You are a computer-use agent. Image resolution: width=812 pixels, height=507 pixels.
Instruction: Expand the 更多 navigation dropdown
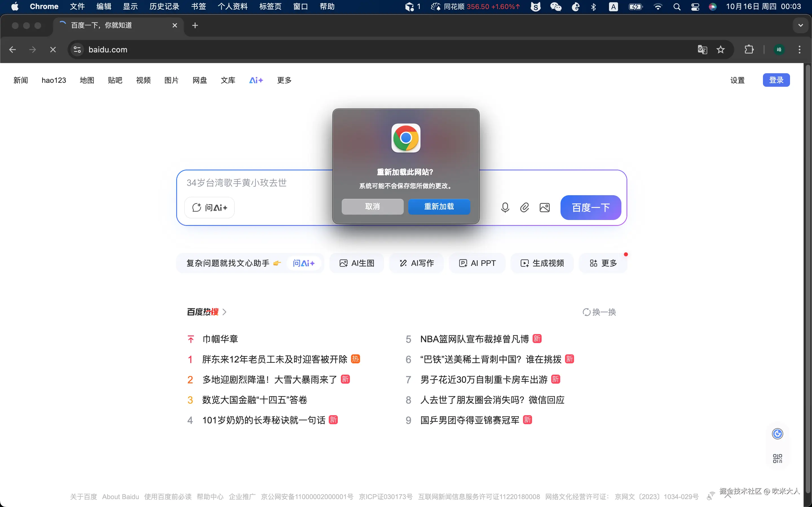coord(284,80)
